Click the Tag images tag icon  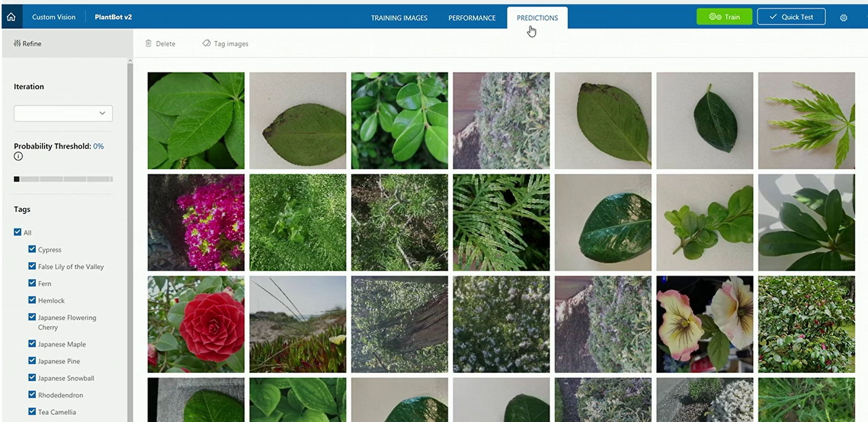click(x=206, y=43)
